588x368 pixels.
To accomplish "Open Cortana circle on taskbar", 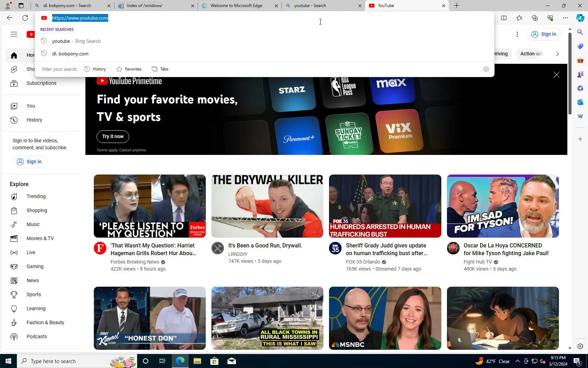I will [146, 361].
